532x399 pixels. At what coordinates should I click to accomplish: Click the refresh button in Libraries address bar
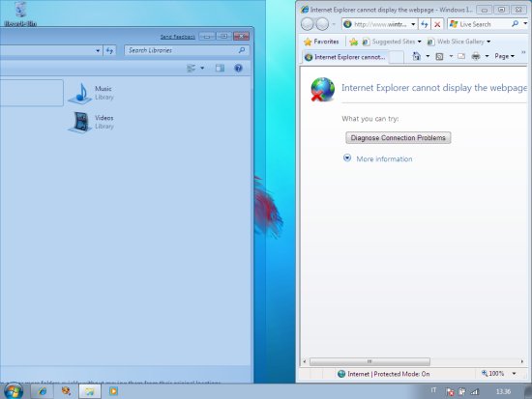(109, 50)
